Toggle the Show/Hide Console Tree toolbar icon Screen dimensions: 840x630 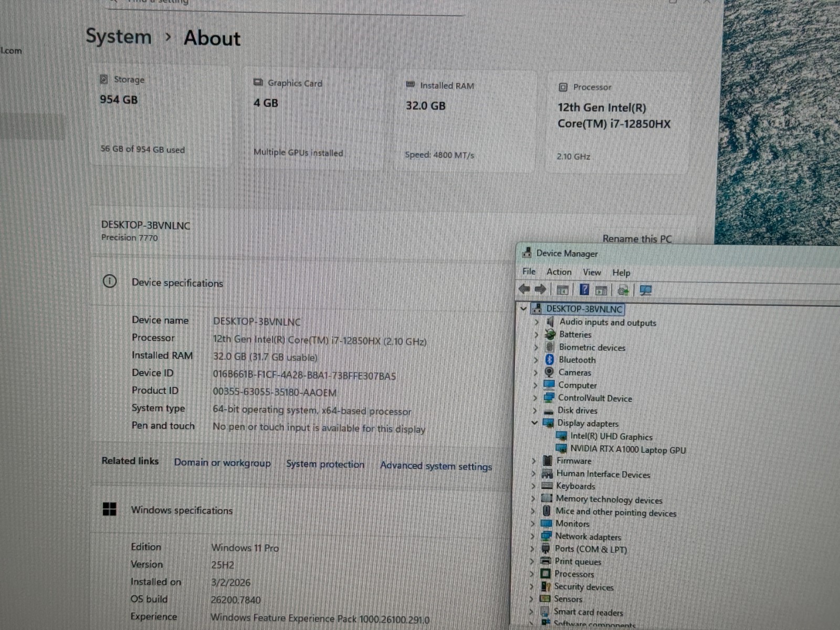[562, 290]
